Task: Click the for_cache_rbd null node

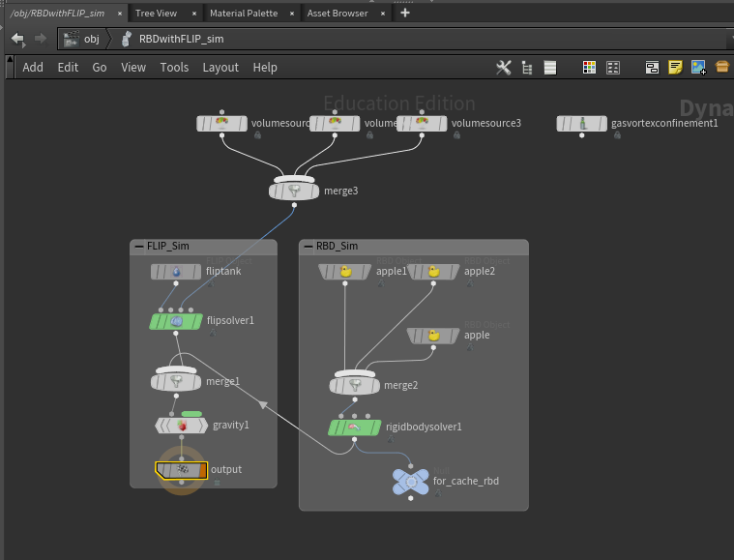Action: tap(411, 482)
